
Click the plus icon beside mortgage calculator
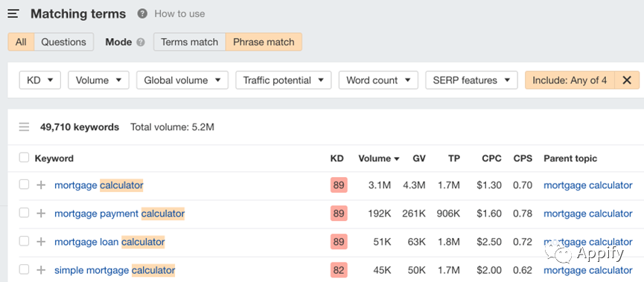pyautogui.click(x=41, y=185)
